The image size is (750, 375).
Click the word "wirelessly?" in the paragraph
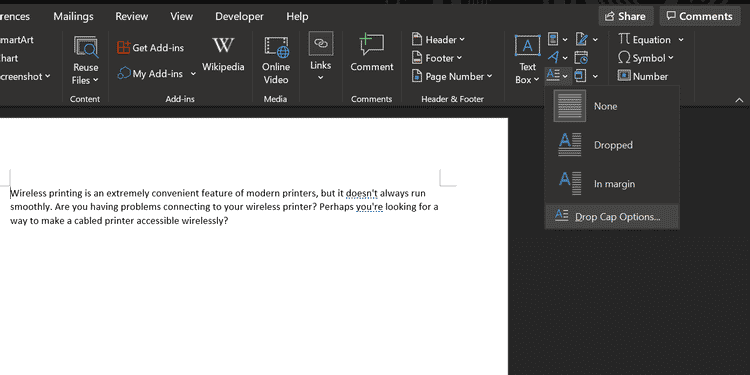click(206, 221)
